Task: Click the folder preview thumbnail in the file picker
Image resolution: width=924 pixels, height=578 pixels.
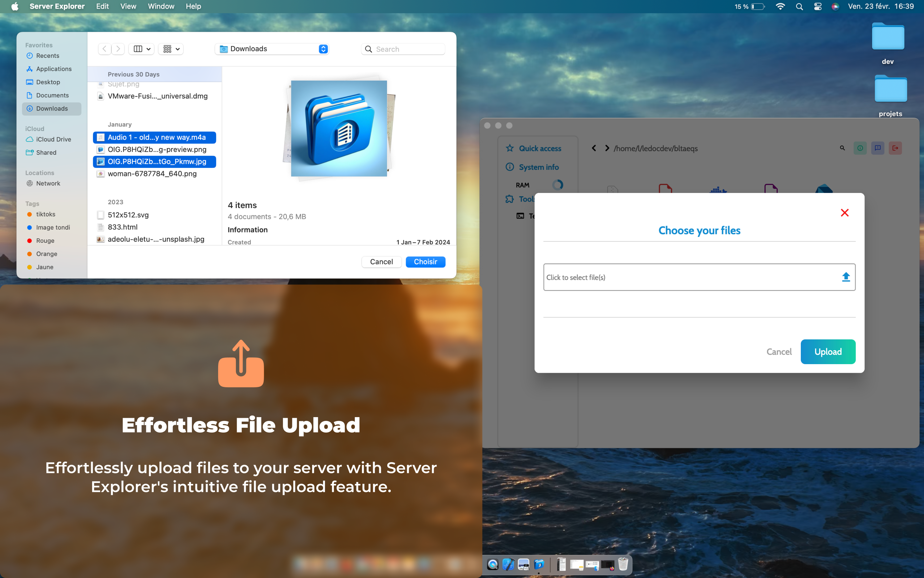Action: click(339, 128)
